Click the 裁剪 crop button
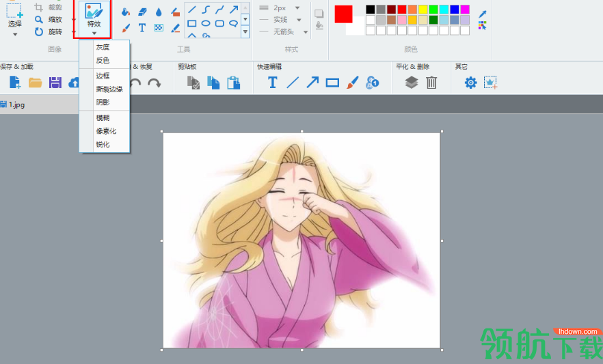This screenshot has height=364, width=603. click(x=49, y=7)
